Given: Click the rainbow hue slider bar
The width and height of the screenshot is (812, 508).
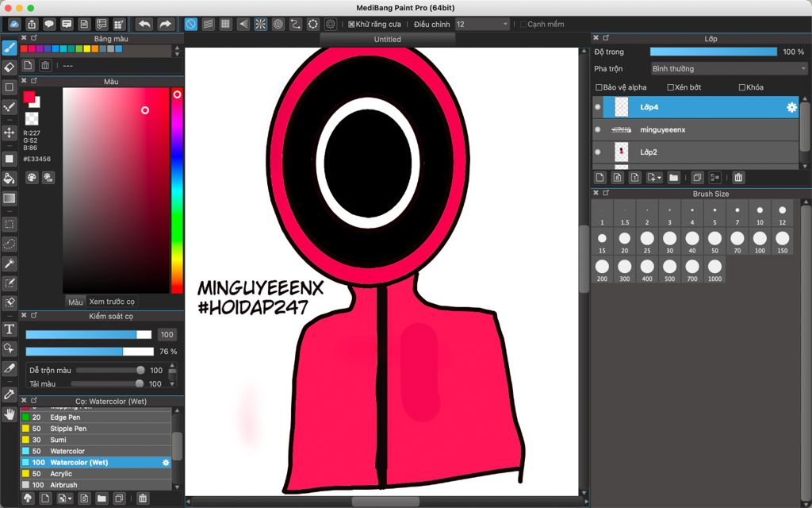Looking at the screenshot, I should click(177, 190).
